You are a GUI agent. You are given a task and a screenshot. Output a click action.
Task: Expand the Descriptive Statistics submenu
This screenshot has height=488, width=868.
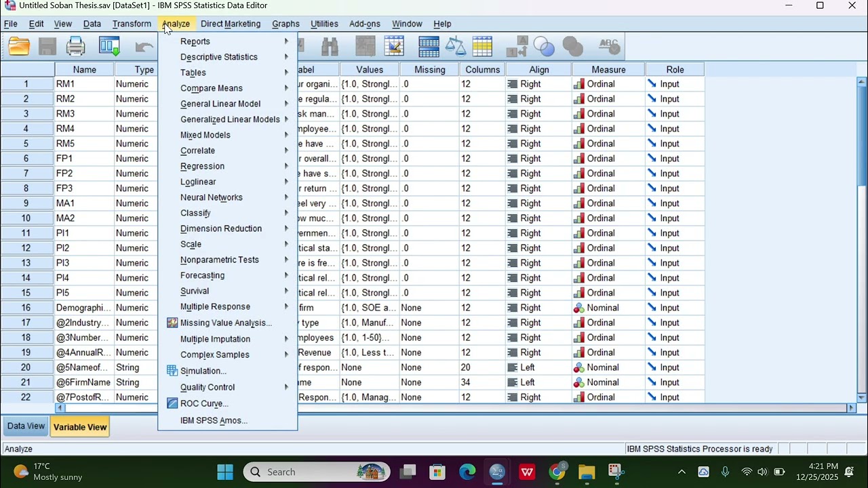pyautogui.click(x=228, y=57)
